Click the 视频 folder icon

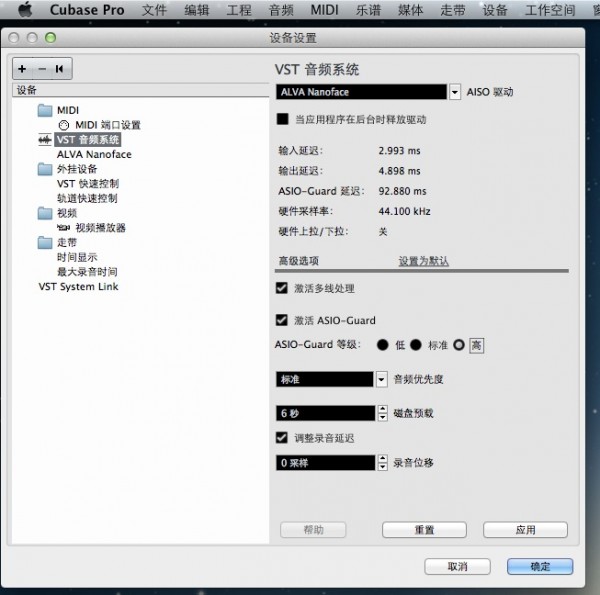[x=45, y=213]
